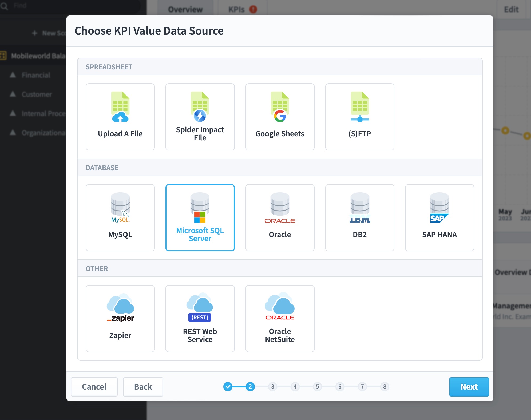This screenshot has height=420, width=531.
Task: Click the KPIs tab alert icon
Action: pos(253,9)
